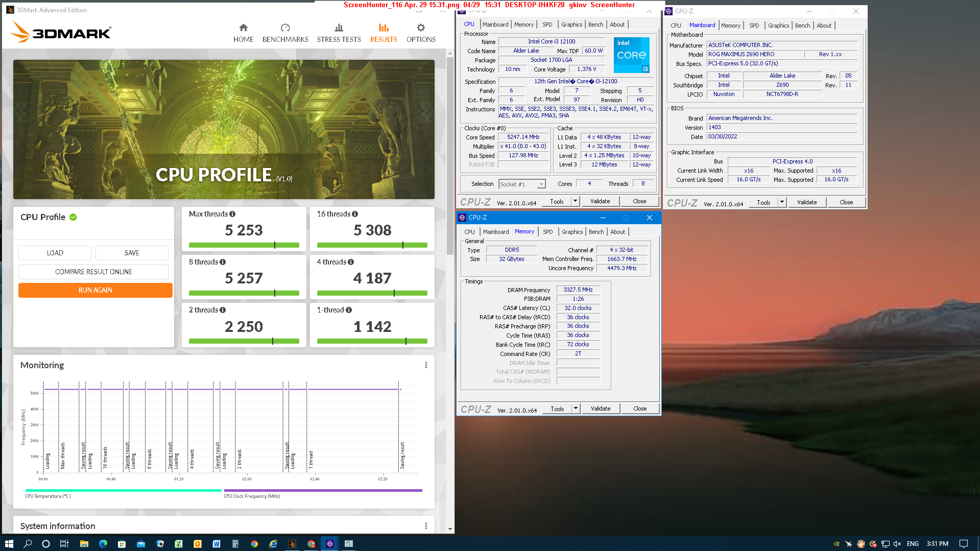Select the RESULTS tab in 3DMark
980x551 pixels.
pos(384,33)
